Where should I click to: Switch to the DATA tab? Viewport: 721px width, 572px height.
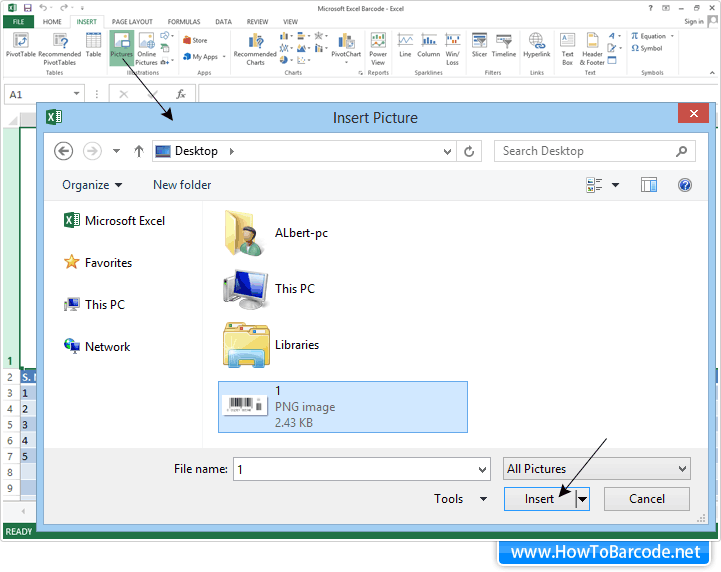point(223,22)
